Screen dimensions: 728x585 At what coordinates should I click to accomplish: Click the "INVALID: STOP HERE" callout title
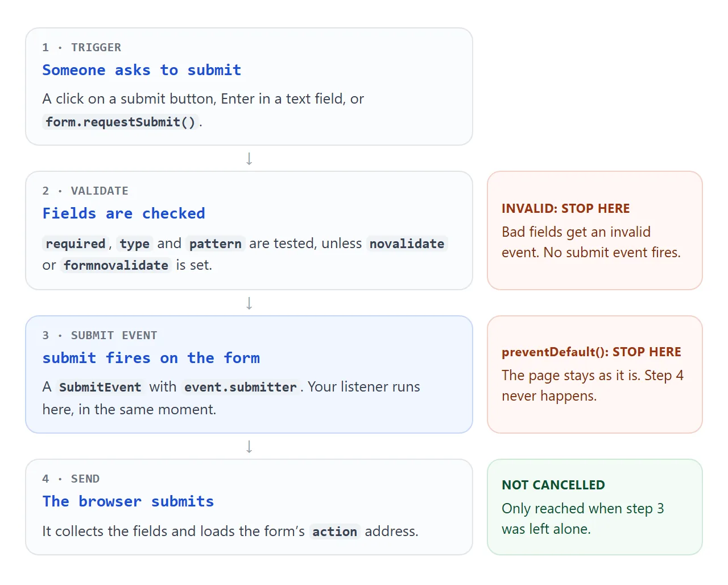coord(566,208)
